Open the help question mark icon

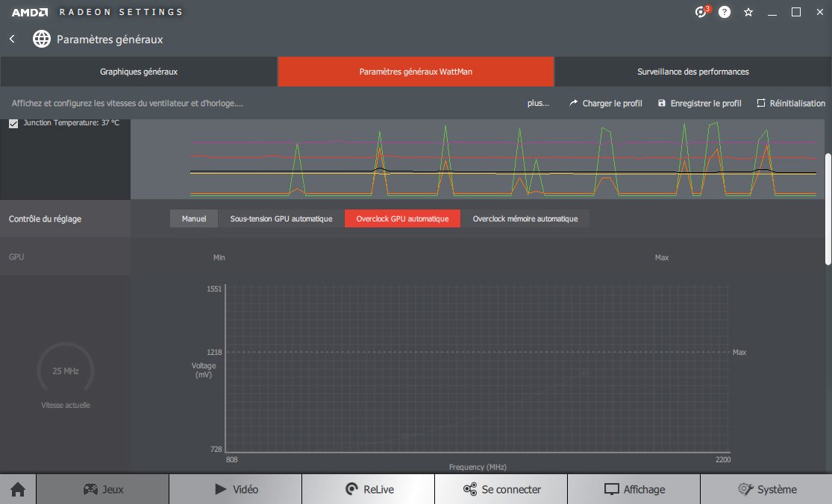[725, 12]
